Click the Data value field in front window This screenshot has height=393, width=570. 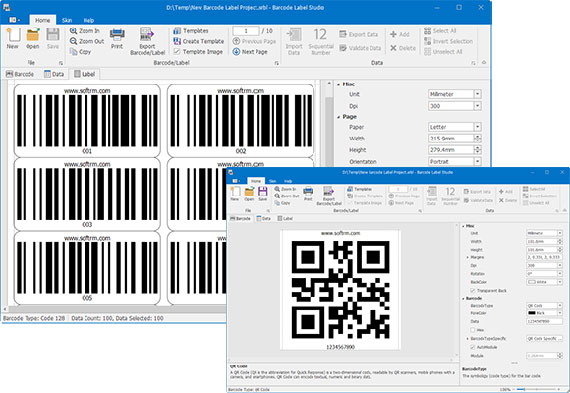coord(544,321)
